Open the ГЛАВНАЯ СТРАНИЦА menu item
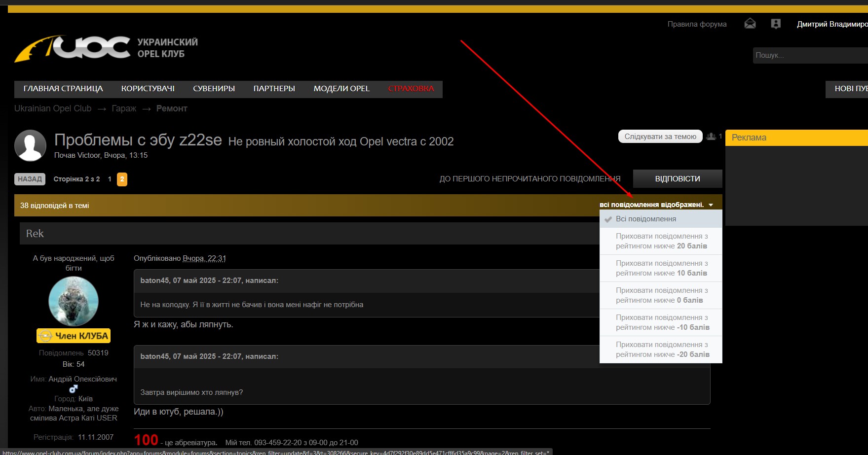 63,89
